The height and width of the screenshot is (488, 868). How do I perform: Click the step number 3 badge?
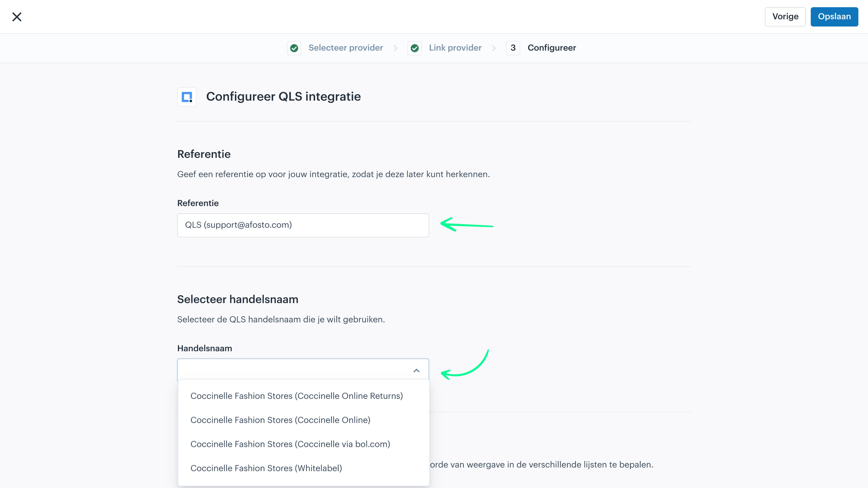pos(513,48)
